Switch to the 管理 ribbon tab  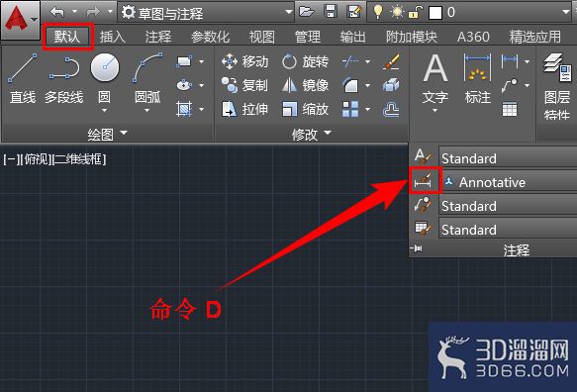307,37
